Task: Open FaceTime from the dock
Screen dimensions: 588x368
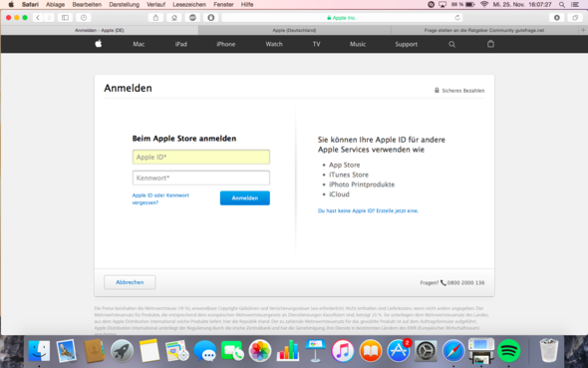Action: pyautogui.click(x=232, y=351)
